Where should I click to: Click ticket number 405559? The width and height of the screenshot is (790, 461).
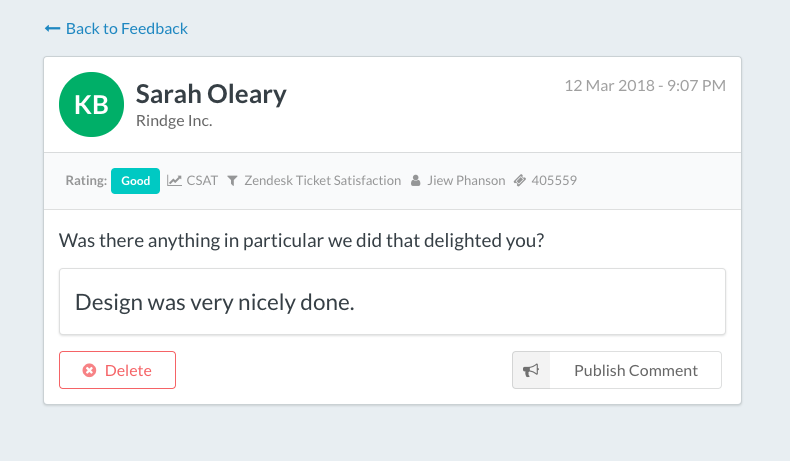pos(554,181)
